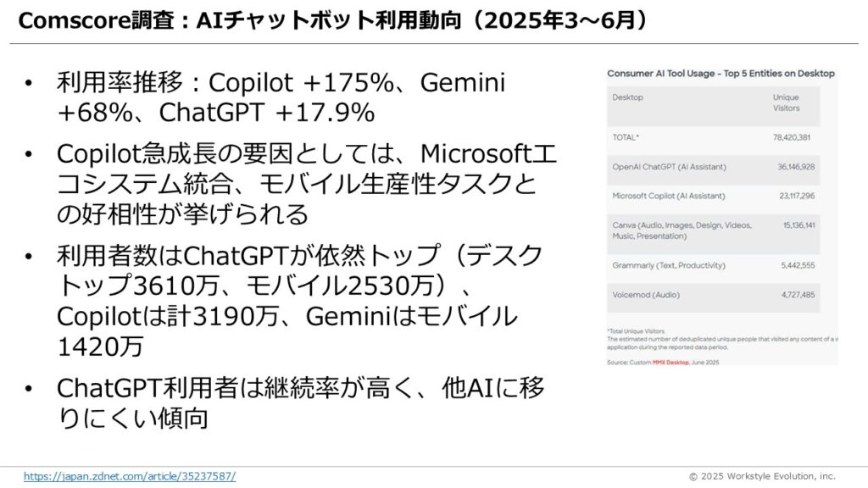Click the Consumer AI Tool Usage table heading
Image resolution: width=868 pixels, height=488 pixels.
(x=721, y=74)
